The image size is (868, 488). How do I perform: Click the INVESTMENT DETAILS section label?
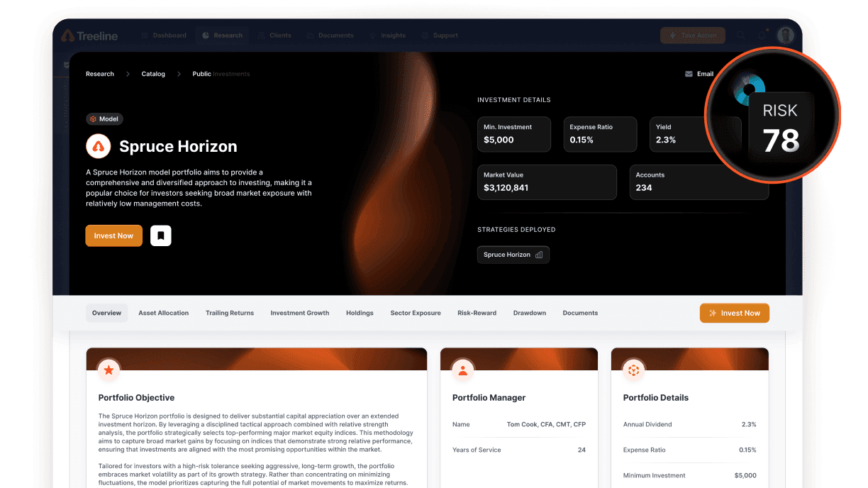[x=514, y=100]
